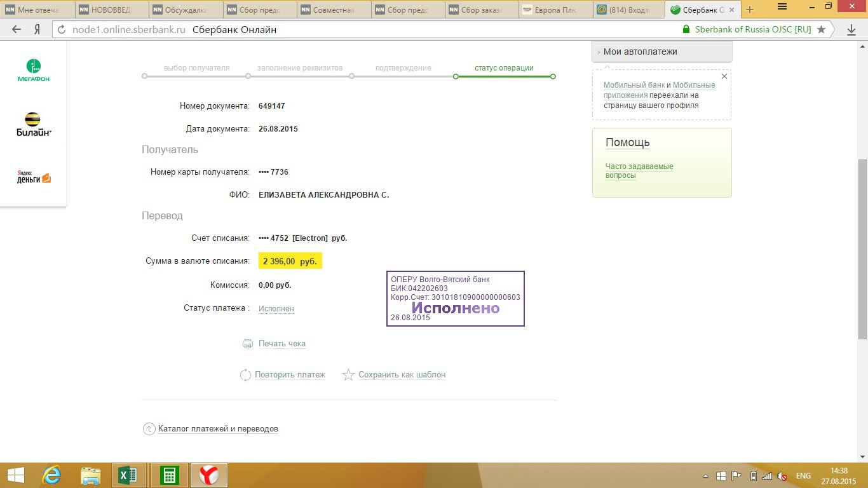Switch to the 'Обсуждалк' tab

185,10
